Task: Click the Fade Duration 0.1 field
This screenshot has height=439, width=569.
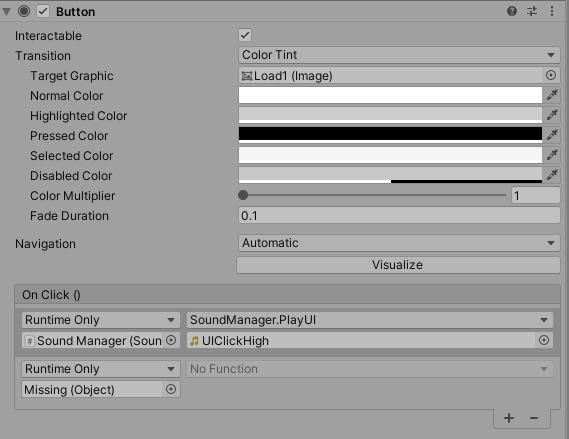Action: (399, 216)
